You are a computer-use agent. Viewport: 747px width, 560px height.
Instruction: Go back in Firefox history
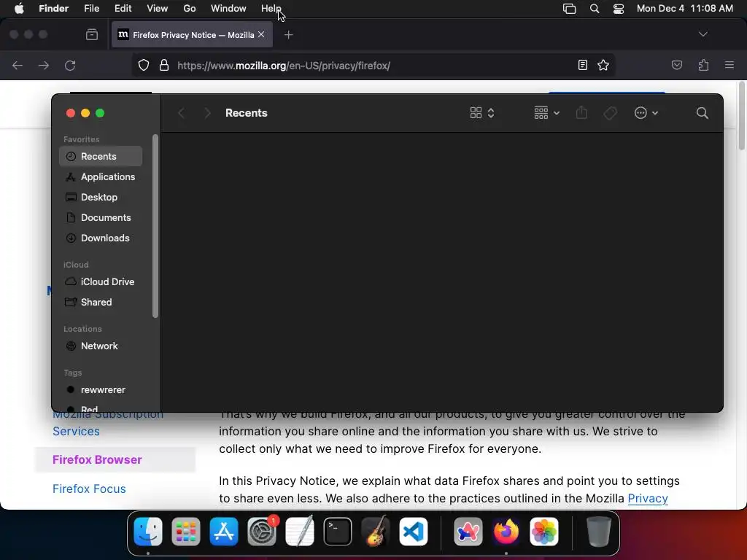click(18, 65)
